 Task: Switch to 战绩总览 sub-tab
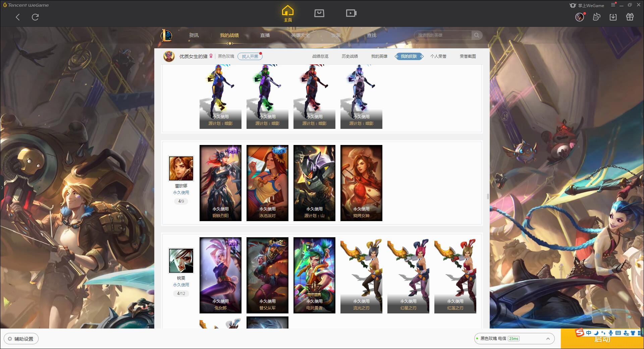click(320, 56)
